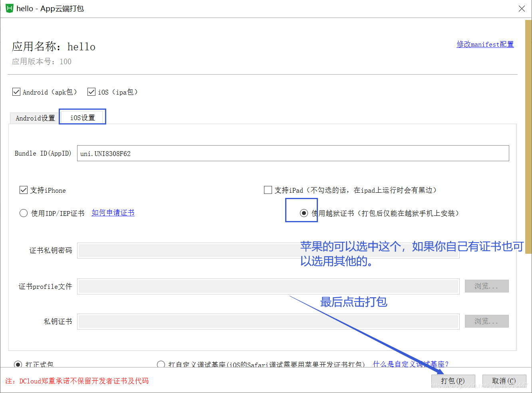Viewport: 532px width, 393px height.
Task: Click the 证书profile文件 path field
Action: 268,286
